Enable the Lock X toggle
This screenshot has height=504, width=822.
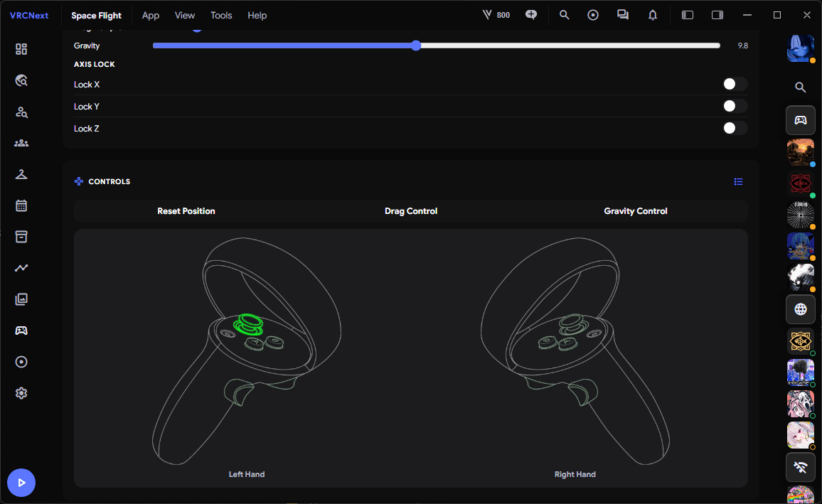[x=735, y=85]
